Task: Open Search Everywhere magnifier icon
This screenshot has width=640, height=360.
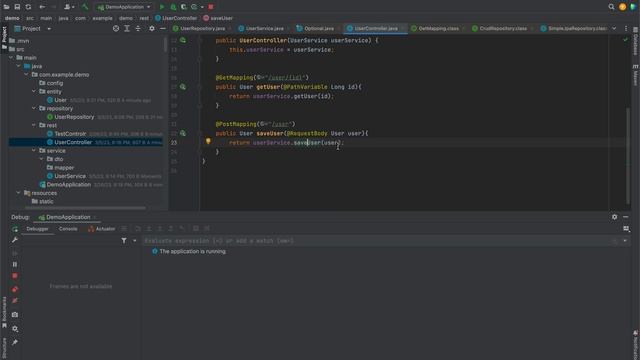Action: [x=611, y=7]
